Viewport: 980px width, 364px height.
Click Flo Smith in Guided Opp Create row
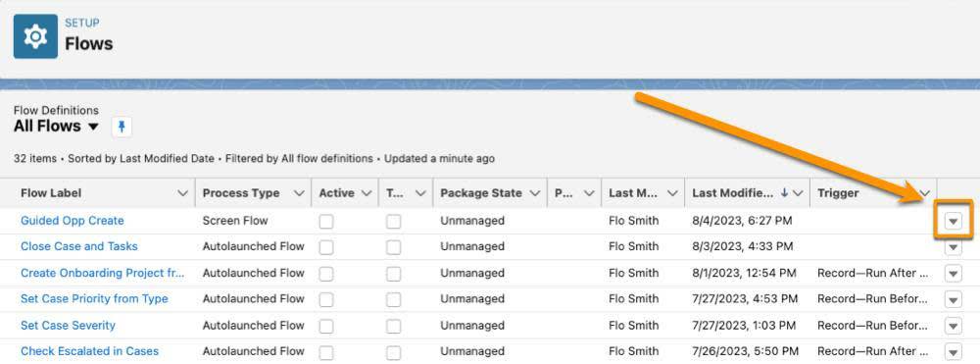[x=634, y=221]
